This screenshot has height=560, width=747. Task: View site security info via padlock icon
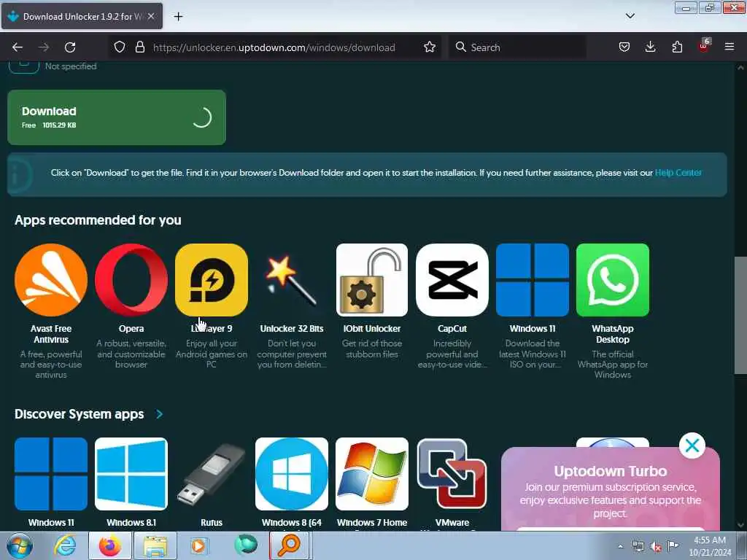point(139,47)
